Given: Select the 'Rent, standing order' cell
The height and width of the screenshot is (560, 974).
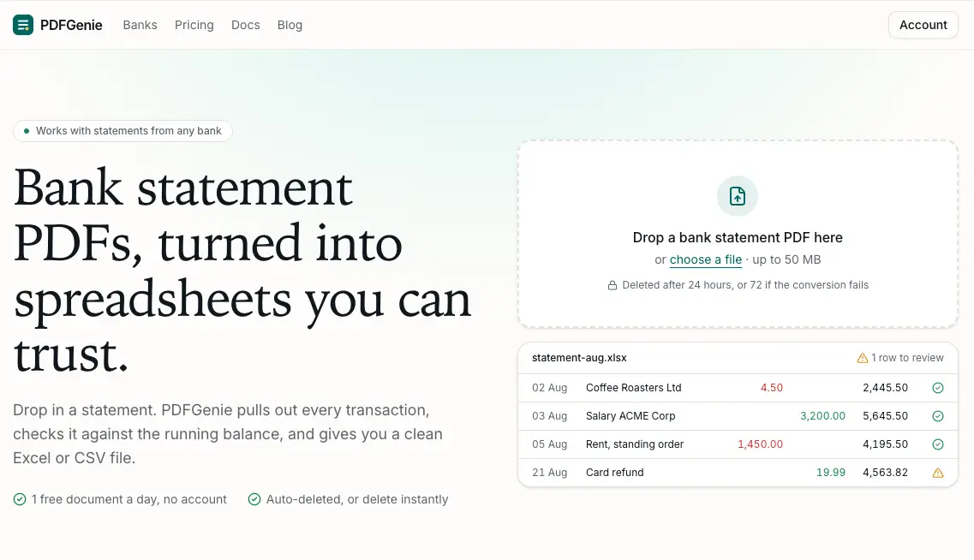Looking at the screenshot, I should [635, 444].
